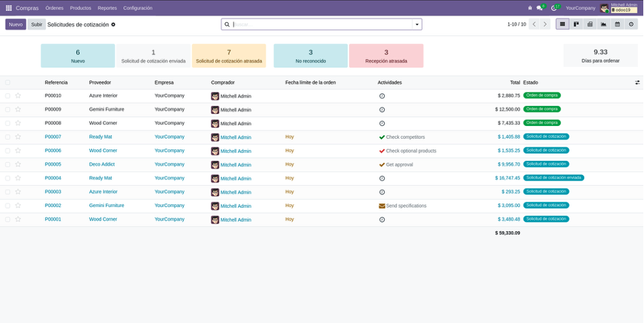Viewport: 644px width, 323px height.
Task: Open activity clock for P00010
Action: tap(382, 96)
